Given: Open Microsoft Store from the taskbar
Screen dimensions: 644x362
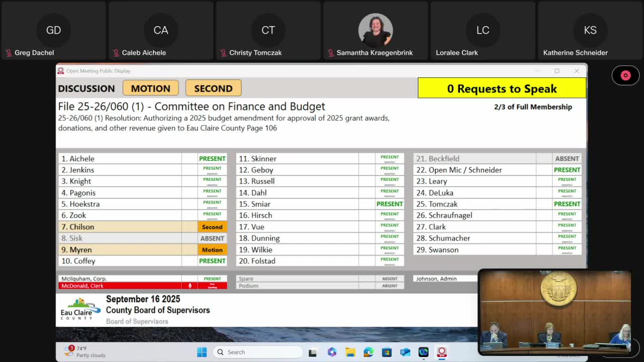Looking at the screenshot, I should click(386, 352).
